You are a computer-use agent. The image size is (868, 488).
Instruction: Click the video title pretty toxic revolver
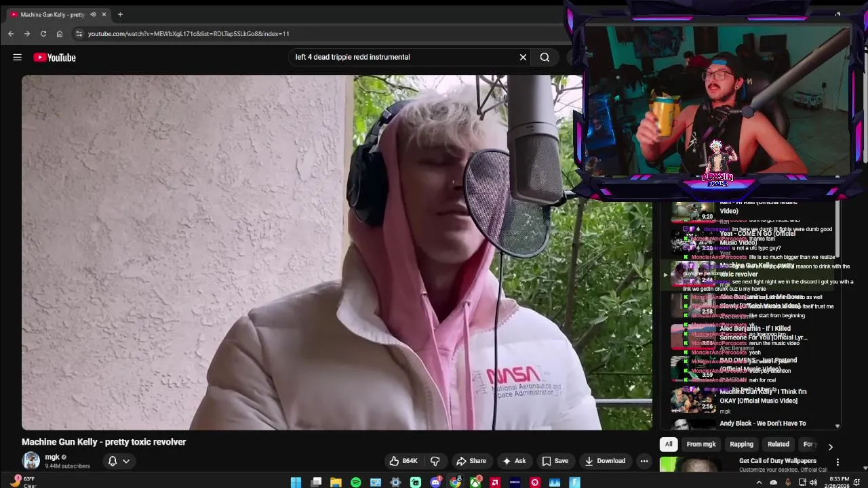point(104,442)
